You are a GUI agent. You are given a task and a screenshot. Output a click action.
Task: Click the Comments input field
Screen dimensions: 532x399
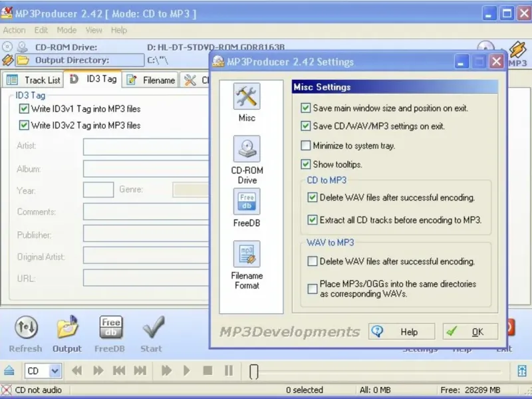(x=146, y=211)
